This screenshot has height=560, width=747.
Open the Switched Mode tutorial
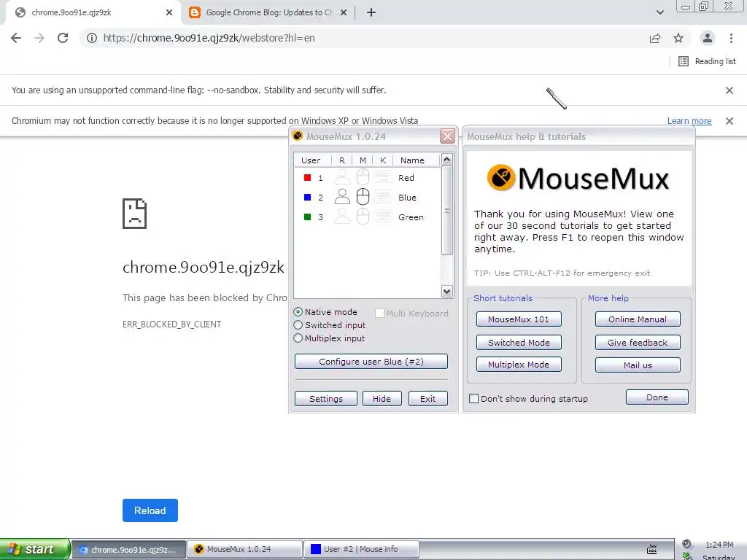pyautogui.click(x=519, y=343)
